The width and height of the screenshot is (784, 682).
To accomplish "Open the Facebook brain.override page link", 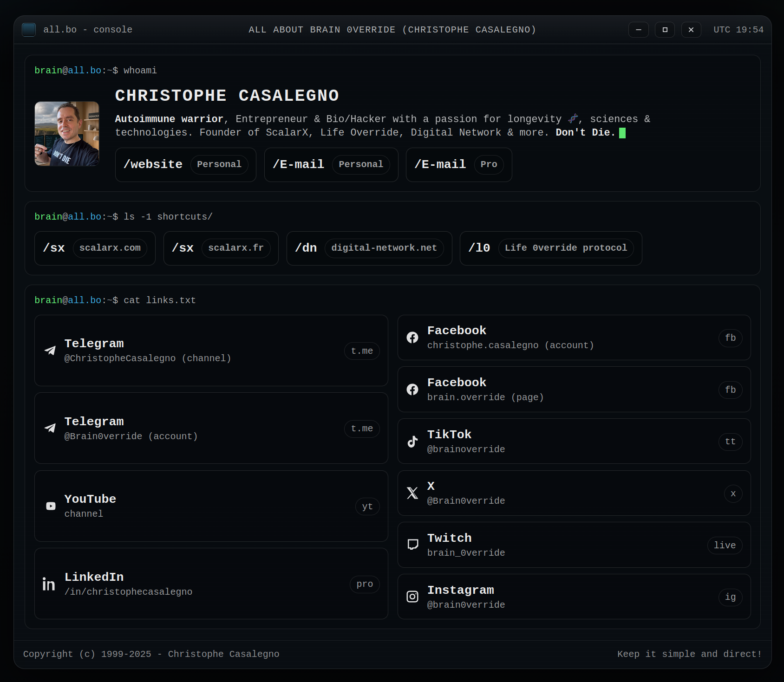I will (x=574, y=390).
